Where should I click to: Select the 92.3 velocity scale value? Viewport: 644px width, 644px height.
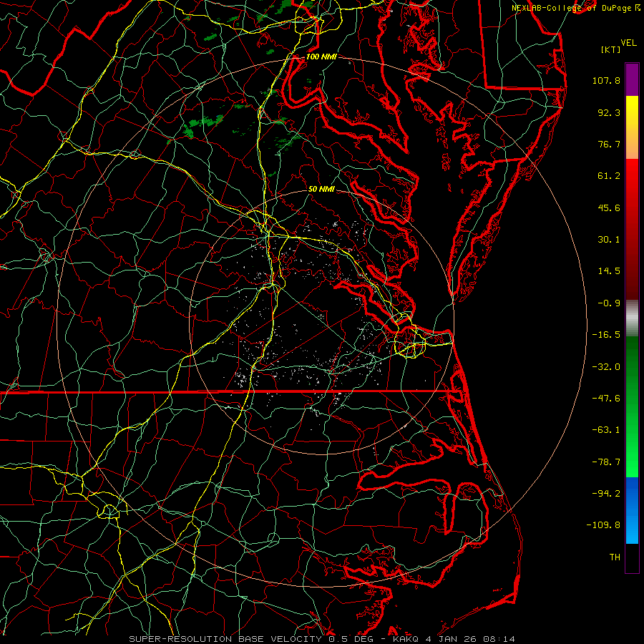coord(609,112)
